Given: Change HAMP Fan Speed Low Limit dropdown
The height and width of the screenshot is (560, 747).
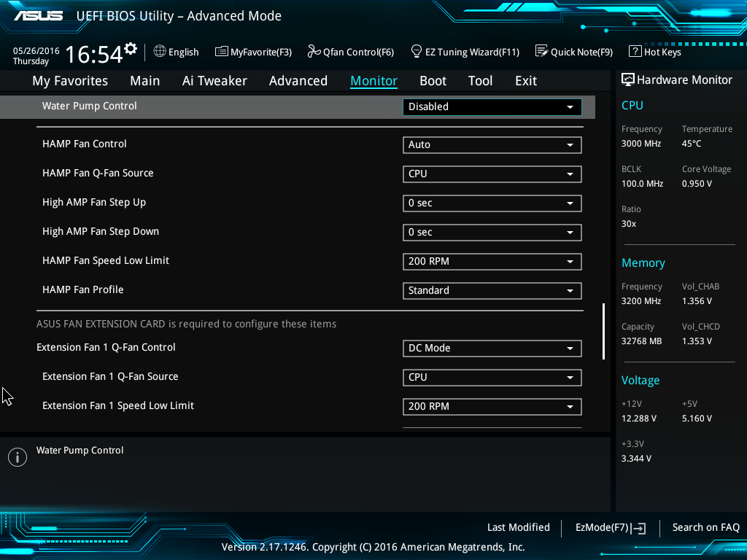Looking at the screenshot, I should (x=492, y=262).
